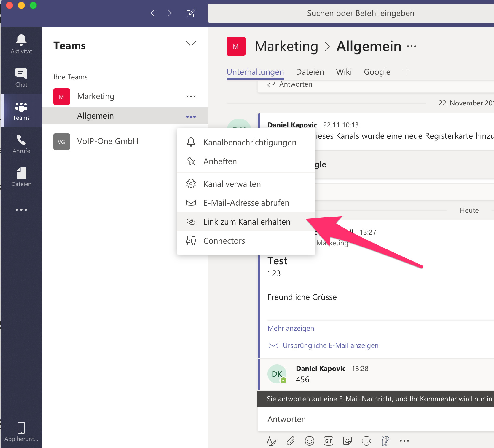The width and height of the screenshot is (494, 448).
Task: Click Marketing breadcrumb in header
Action: [286, 46]
